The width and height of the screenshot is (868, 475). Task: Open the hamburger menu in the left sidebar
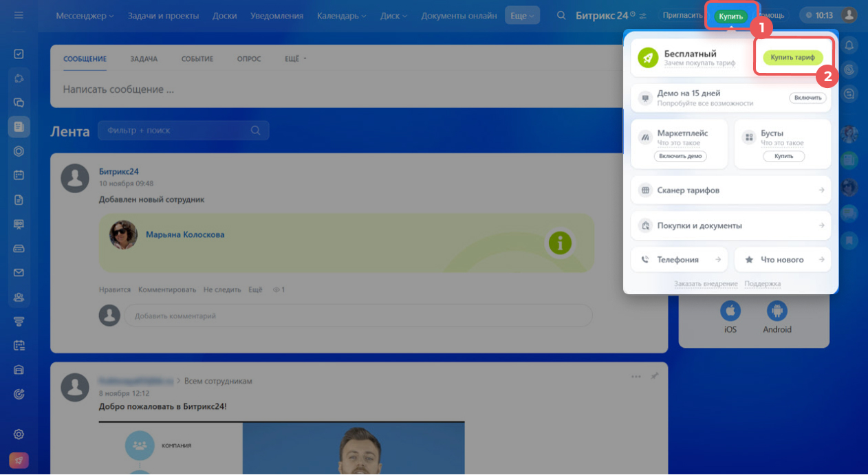[x=19, y=15]
